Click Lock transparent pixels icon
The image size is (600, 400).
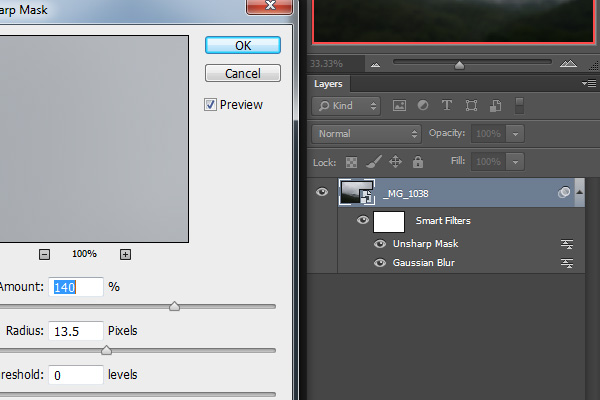pos(351,162)
